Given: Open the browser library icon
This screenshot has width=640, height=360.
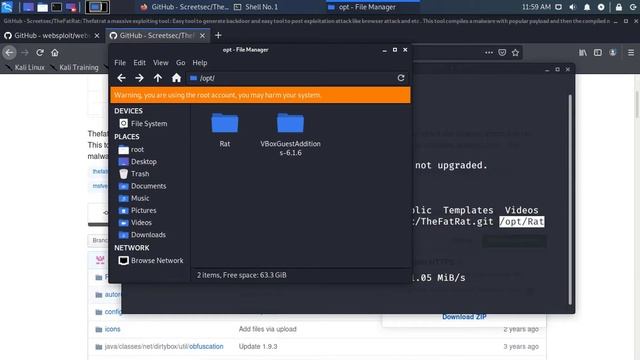Looking at the screenshot, I should pyautogui.click(x=583, y=53).
